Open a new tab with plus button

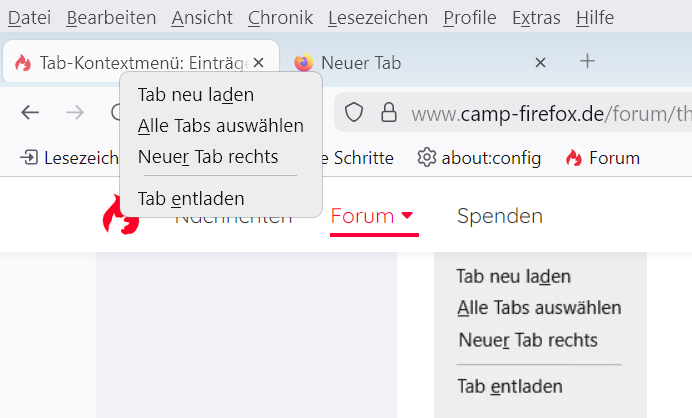[588, 62]
